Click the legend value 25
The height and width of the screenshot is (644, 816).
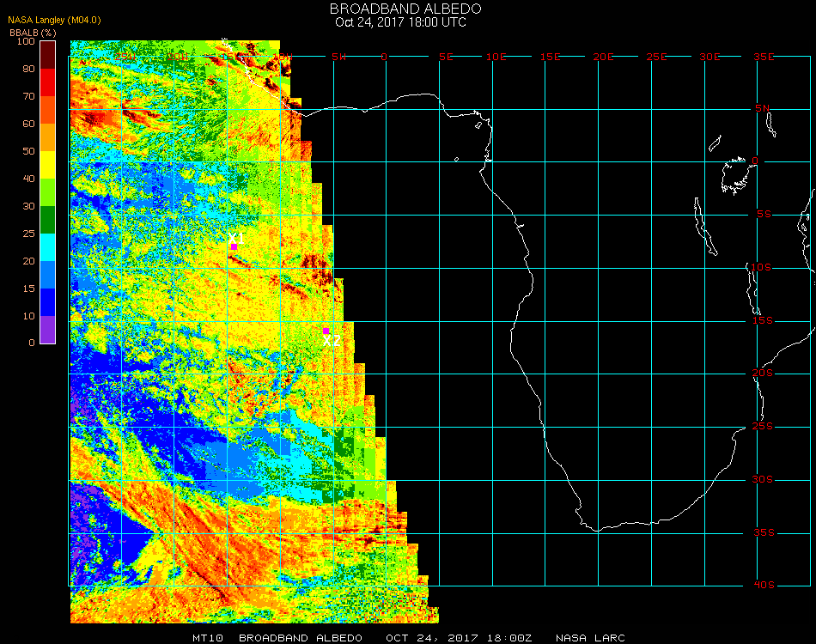[28, 234]
